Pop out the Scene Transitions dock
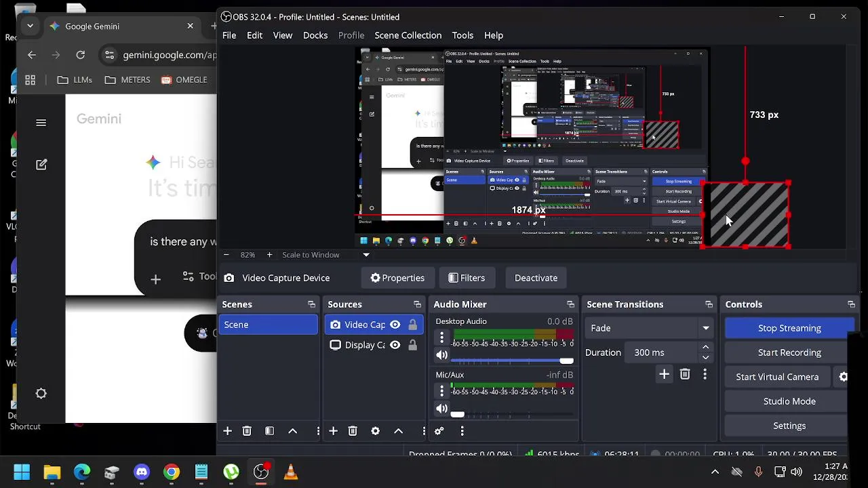Screen dimensions: 868x488 click(x=709, y=304)
